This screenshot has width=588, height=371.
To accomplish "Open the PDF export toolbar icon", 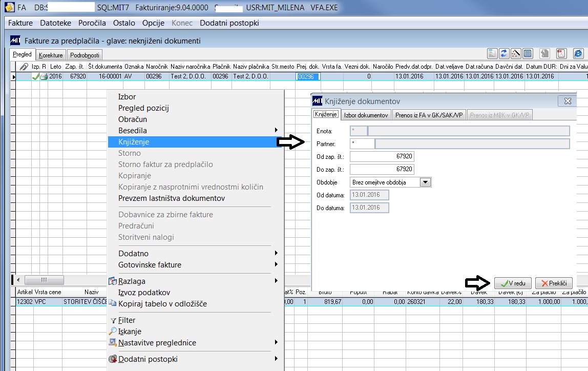I will coord(561,54).
